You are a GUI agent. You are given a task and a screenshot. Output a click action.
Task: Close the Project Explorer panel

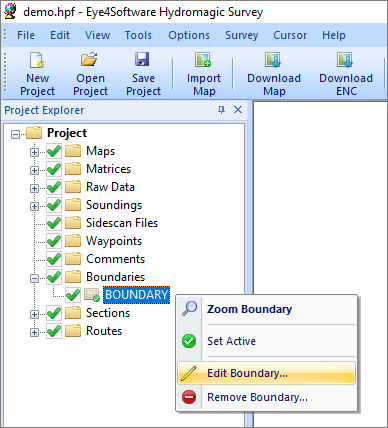pos(238,110)
